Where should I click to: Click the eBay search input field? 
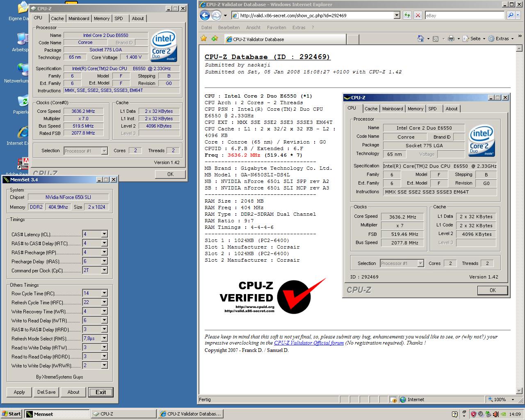tap(464, 15)
